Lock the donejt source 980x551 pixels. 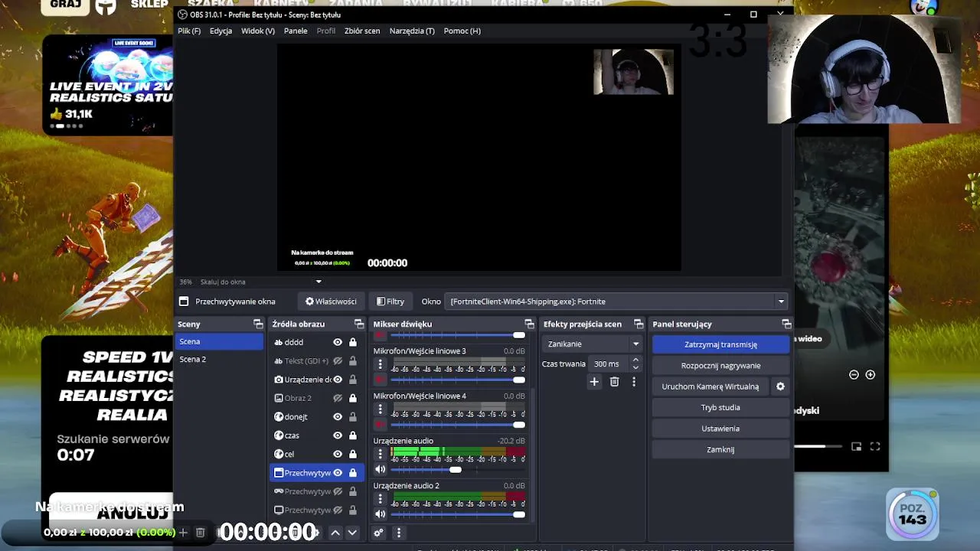(353, 417)
